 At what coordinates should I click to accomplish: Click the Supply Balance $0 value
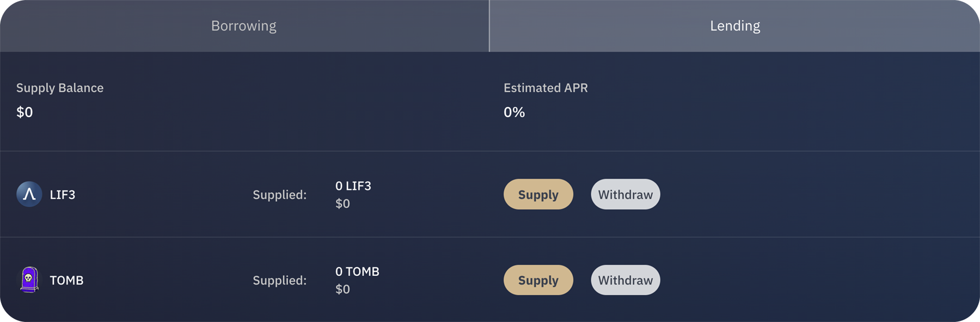24,112
